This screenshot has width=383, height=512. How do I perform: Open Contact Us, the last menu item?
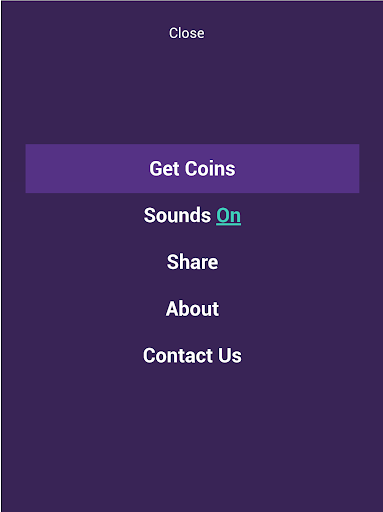[x=192, y=355]
